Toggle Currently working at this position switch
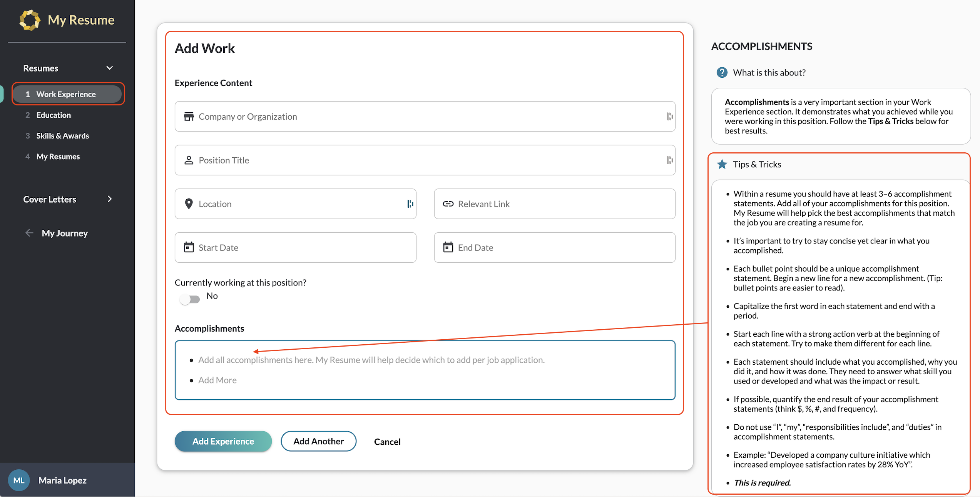 (189, 299)
